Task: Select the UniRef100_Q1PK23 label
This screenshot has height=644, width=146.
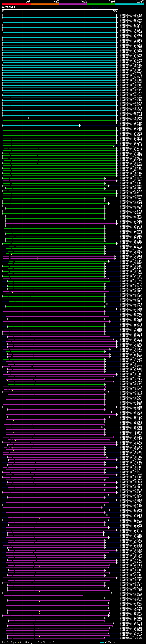Action: coord(131,276)
